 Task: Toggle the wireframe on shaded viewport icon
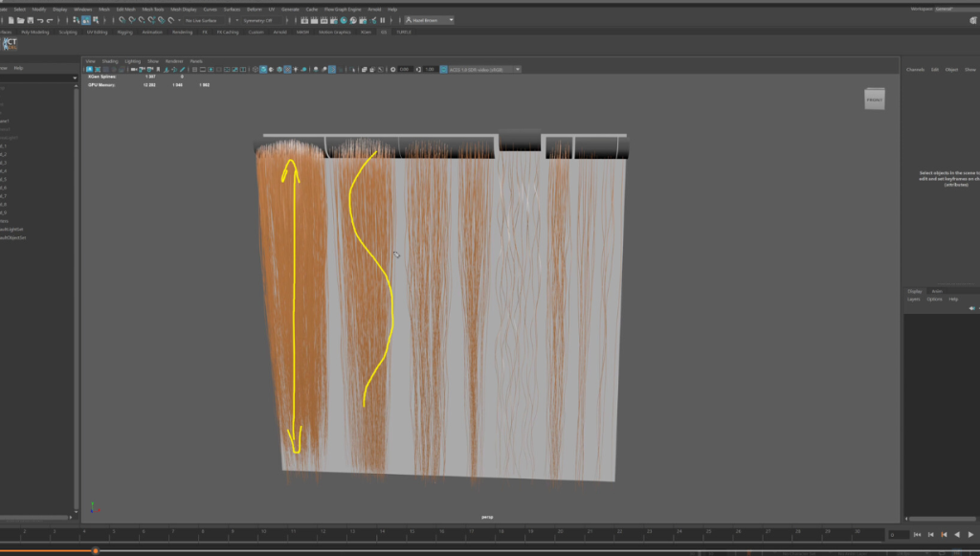[278, 69]
